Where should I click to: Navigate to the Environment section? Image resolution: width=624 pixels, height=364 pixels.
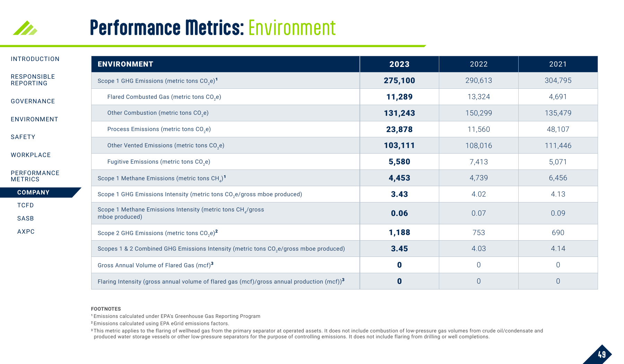tap(34, 119)
